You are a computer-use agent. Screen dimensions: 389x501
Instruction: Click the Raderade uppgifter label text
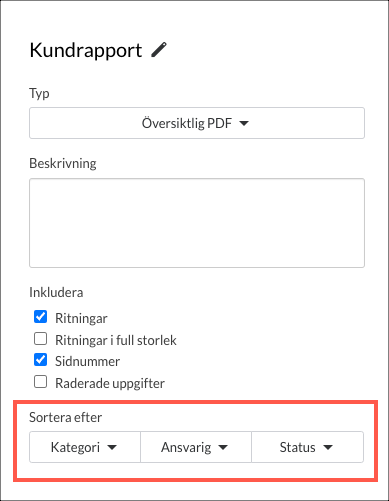point(110,383)
